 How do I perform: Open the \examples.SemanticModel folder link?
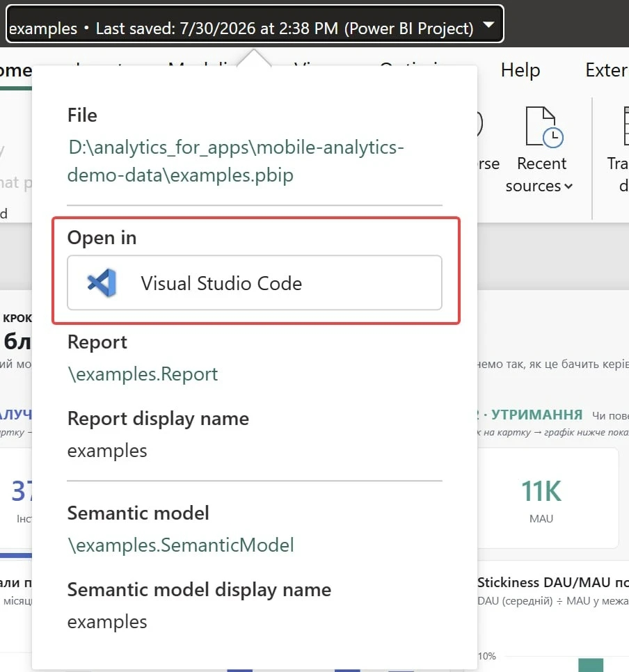(x=180, y=545)
